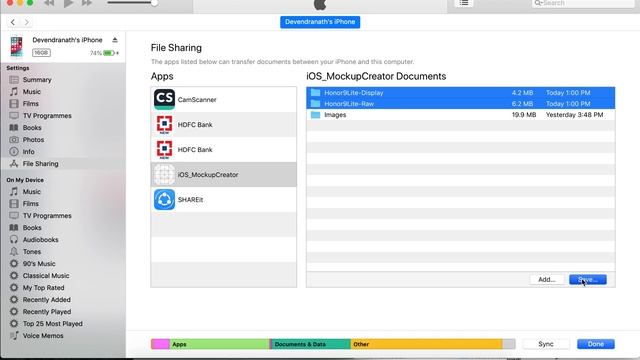Open Photos in Settings sidebar
640x360 pixels.
click(x=33, y=140)
